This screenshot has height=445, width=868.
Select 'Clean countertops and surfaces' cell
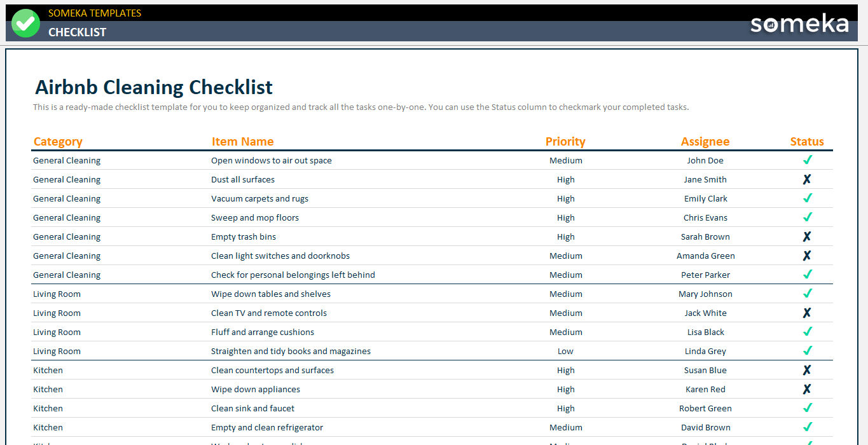272,371
